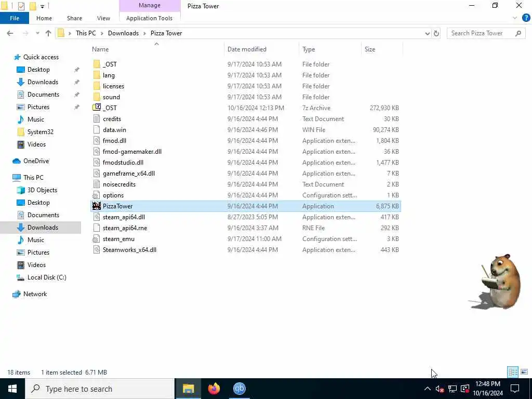Open 3D Objects under This PC
Viewport: 532px width, 399px height.
[42, 190]
